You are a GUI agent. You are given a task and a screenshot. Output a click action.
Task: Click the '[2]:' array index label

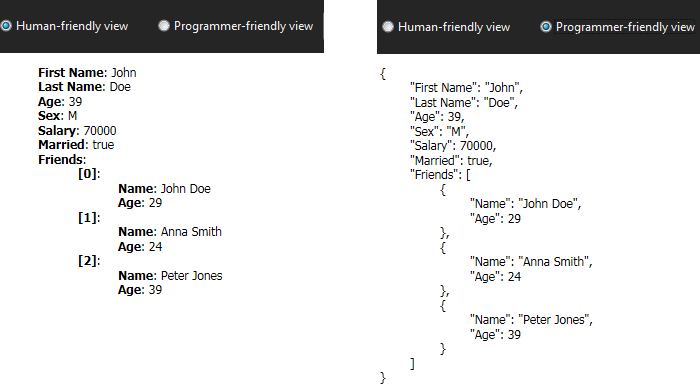[89, 261]
